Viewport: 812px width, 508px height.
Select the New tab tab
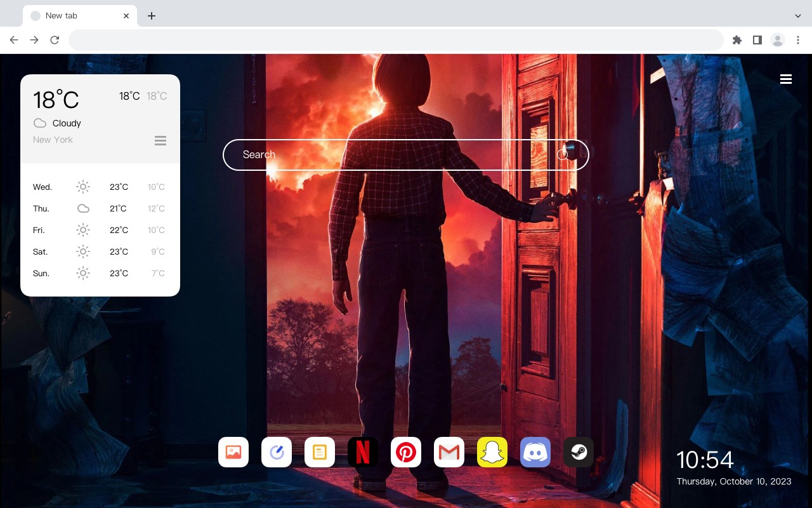[x=80, y=16]
